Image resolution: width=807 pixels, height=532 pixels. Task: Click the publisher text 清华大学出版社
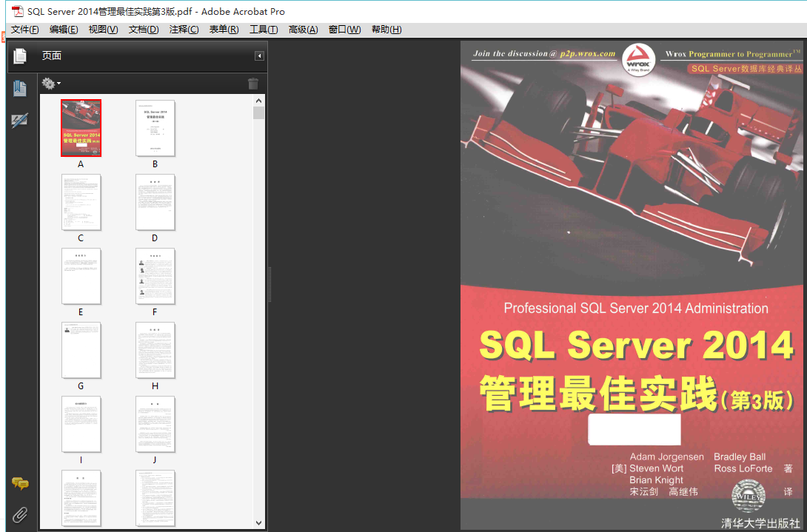(760, 522)
